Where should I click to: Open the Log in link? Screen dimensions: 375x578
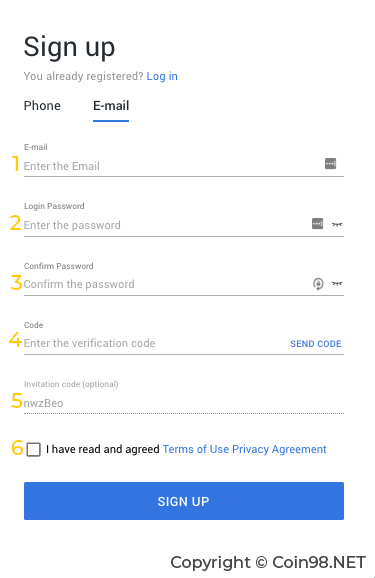[x=162, y=76]
